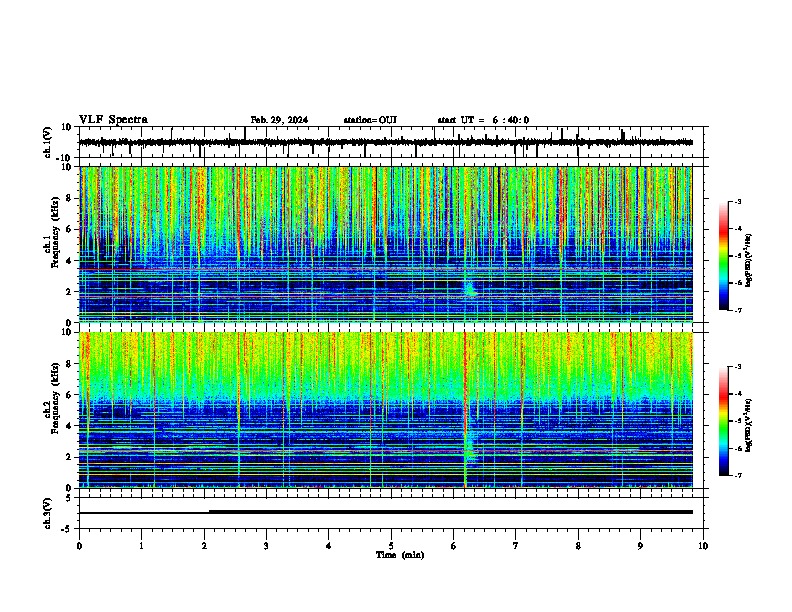Click the ch.1 colorbar log(PSD) label
This screenshot has height=612, width=792.
[x=749, y=260]
